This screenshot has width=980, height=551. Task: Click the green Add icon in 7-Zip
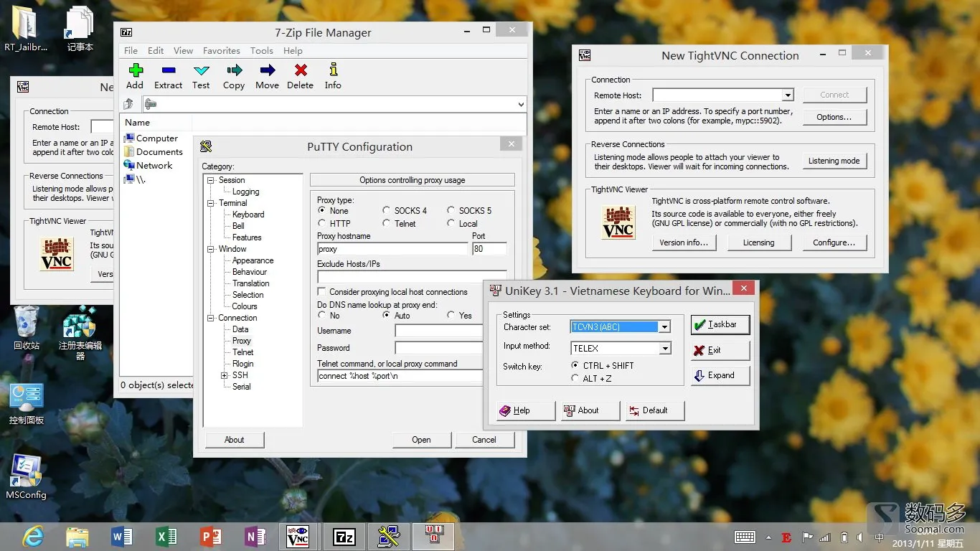click(x=135, y=70)
